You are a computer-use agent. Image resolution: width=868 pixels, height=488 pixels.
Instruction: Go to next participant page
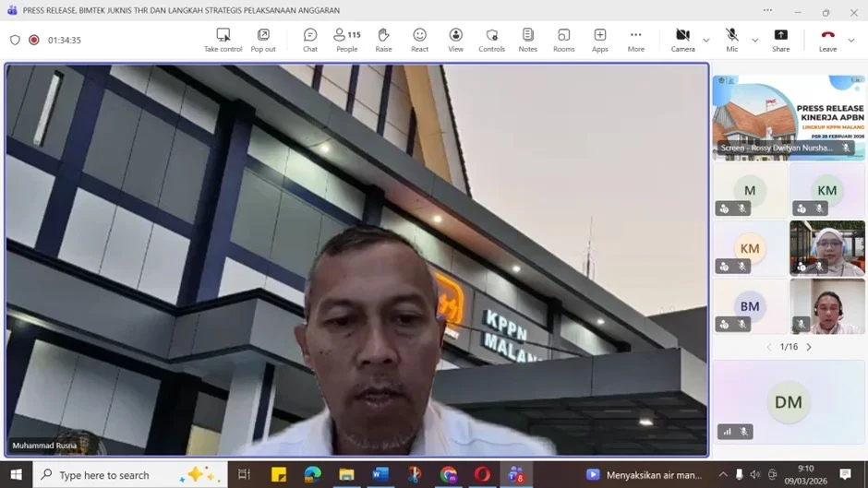click(809, 347)
